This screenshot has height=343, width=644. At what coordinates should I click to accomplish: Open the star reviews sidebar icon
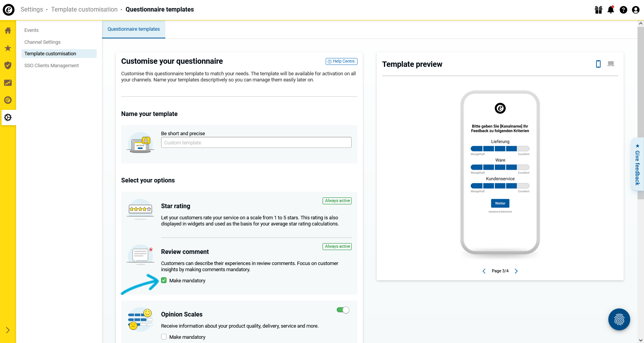8,48
